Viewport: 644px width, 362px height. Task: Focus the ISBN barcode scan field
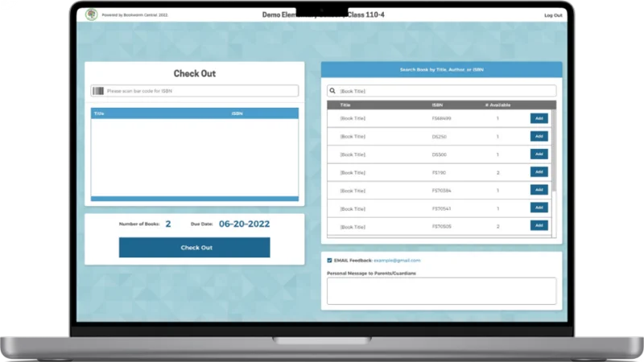(195, 91)
